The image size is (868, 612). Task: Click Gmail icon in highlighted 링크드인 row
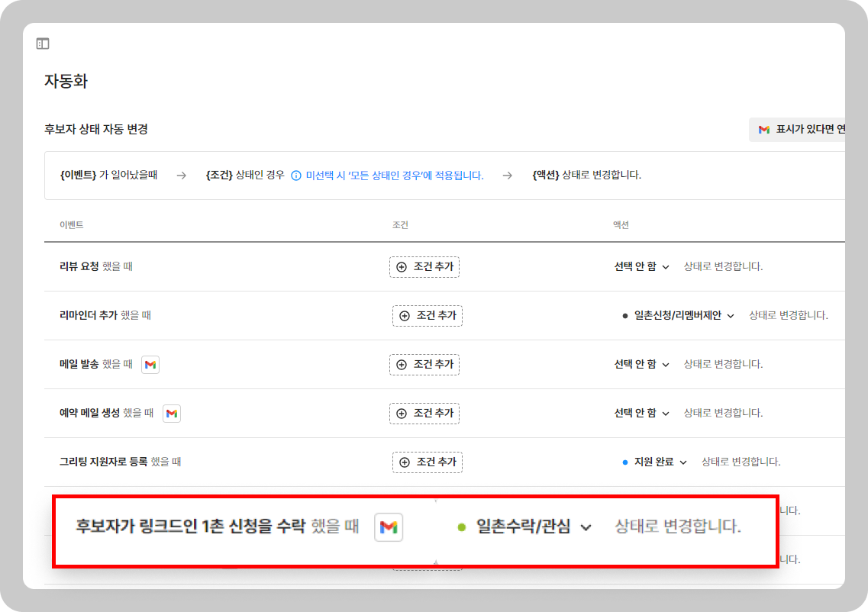point(389,527)
